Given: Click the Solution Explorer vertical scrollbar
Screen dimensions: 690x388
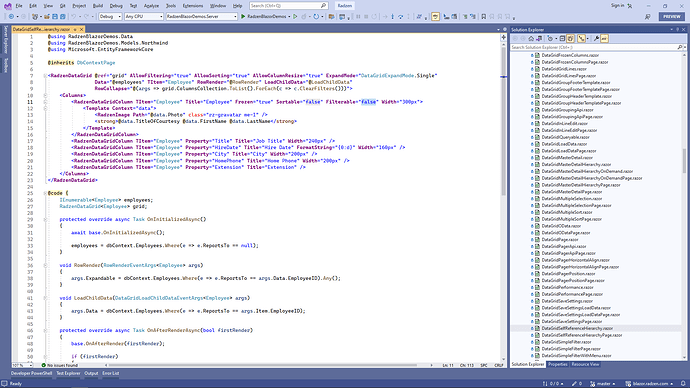Looking at the screenshot, I should click(x=684, y=161).
